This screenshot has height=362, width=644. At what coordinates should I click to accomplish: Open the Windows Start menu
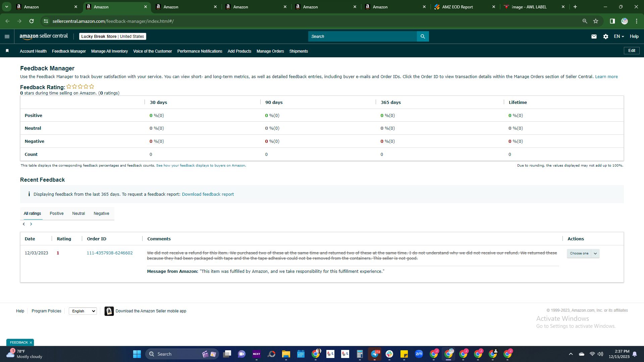[137, 354]
